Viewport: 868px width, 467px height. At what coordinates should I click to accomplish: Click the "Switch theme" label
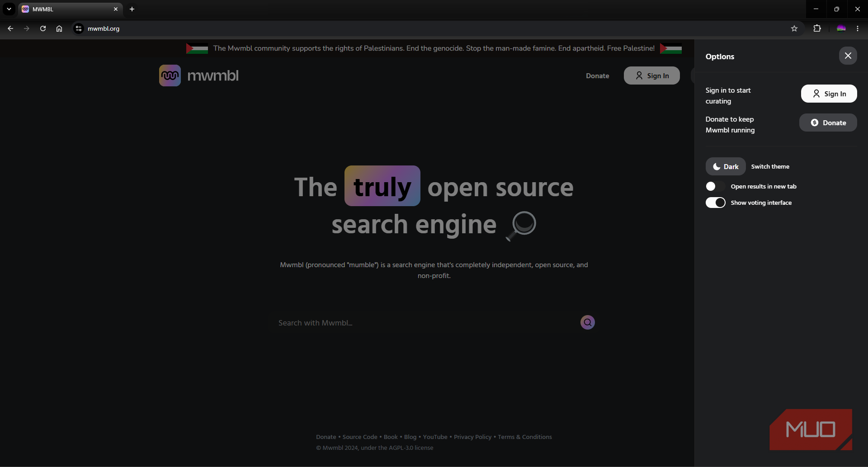770,166
